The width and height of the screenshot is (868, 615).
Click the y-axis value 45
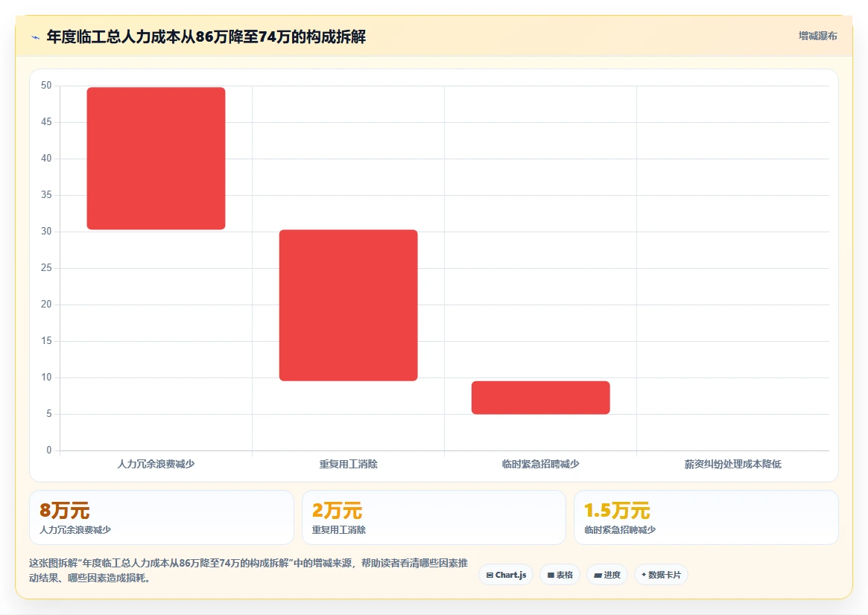click(x=46, y=121)
